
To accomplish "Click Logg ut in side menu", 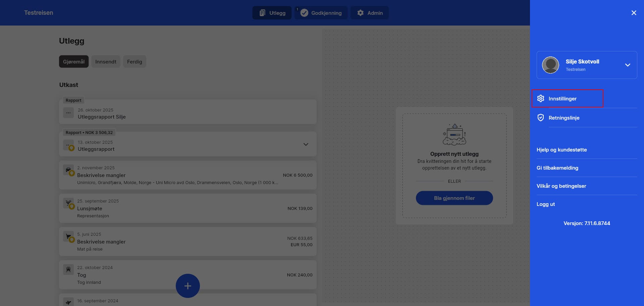I will click(x=546, y=204).
